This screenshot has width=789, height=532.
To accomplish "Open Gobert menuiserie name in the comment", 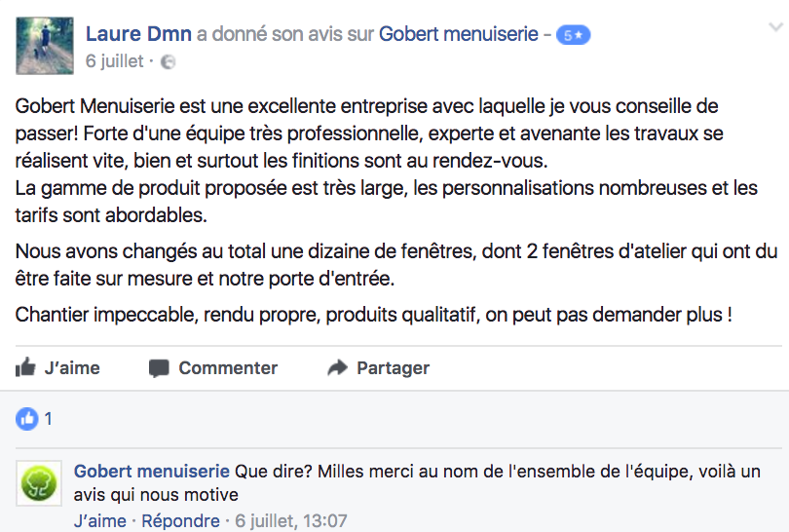I will 152,472.
